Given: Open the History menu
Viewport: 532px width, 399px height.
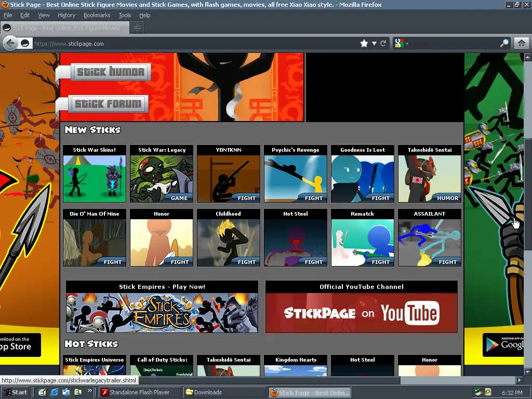Looking at the screenshot, I should [66, 15].
